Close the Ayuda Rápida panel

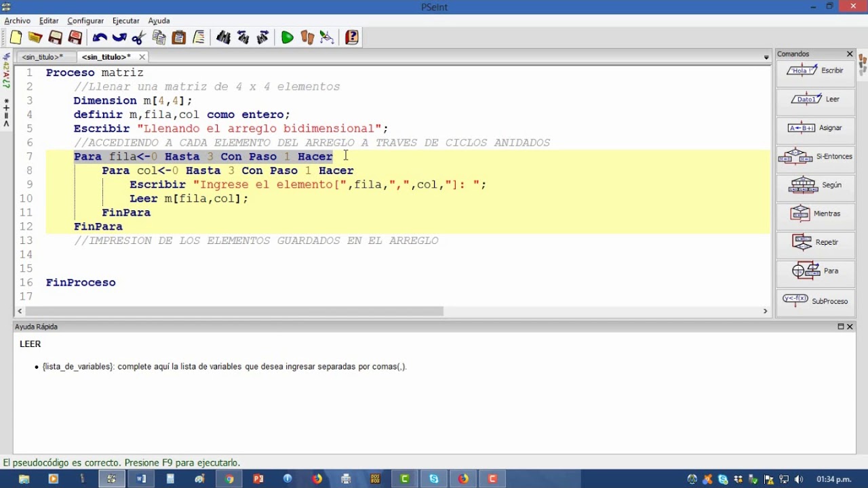pos(850,327)
